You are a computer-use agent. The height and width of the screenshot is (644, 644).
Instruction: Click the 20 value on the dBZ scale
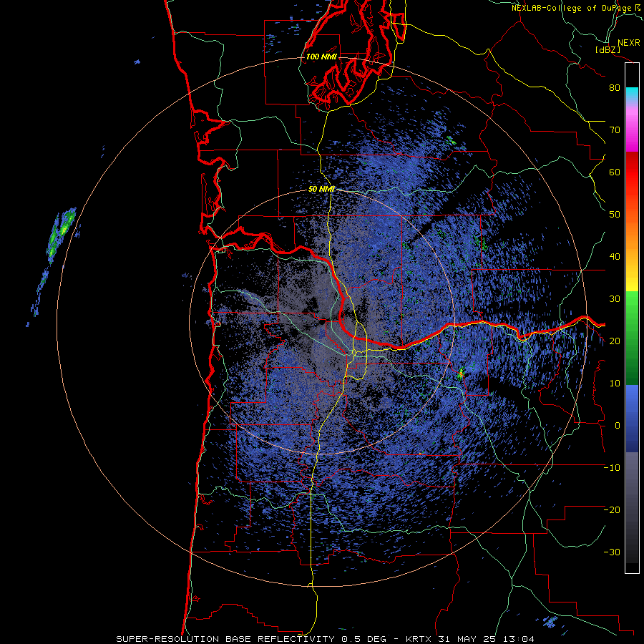(615, 341)
